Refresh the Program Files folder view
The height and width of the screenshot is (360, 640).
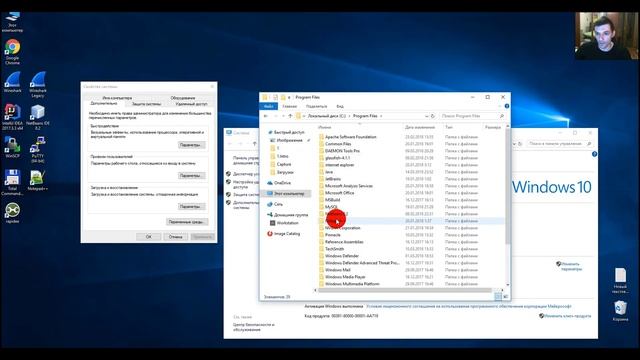click(x=433, y=116)
